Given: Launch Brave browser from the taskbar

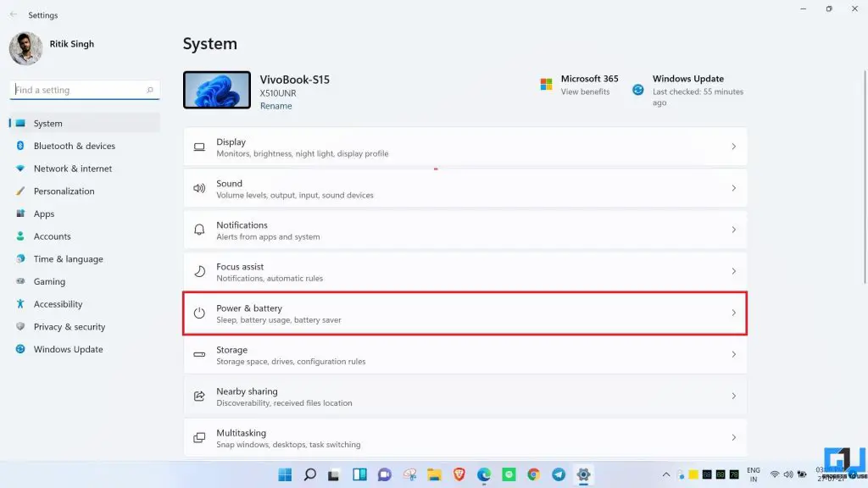Looking at the screenshot, I should coord(459,474).
